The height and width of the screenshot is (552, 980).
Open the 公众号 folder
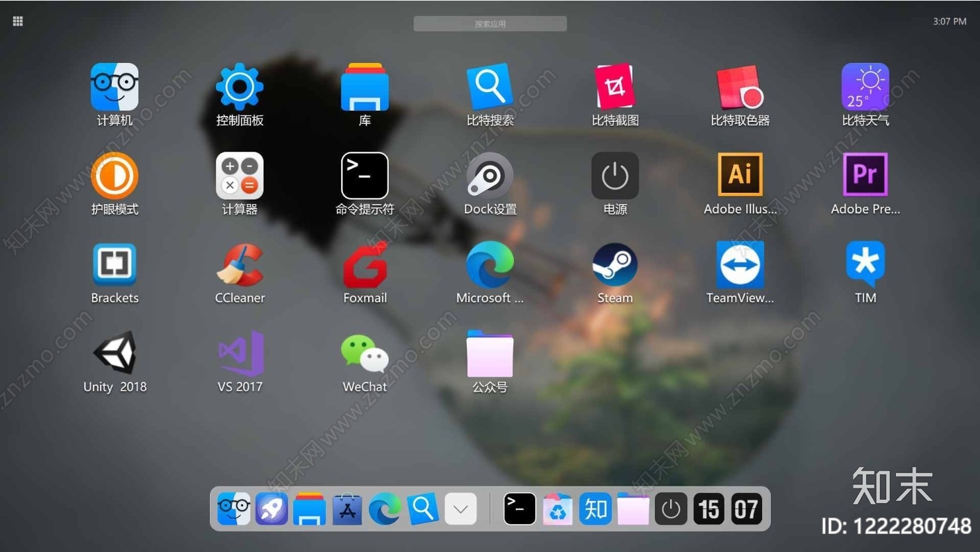tap(490, 353)
